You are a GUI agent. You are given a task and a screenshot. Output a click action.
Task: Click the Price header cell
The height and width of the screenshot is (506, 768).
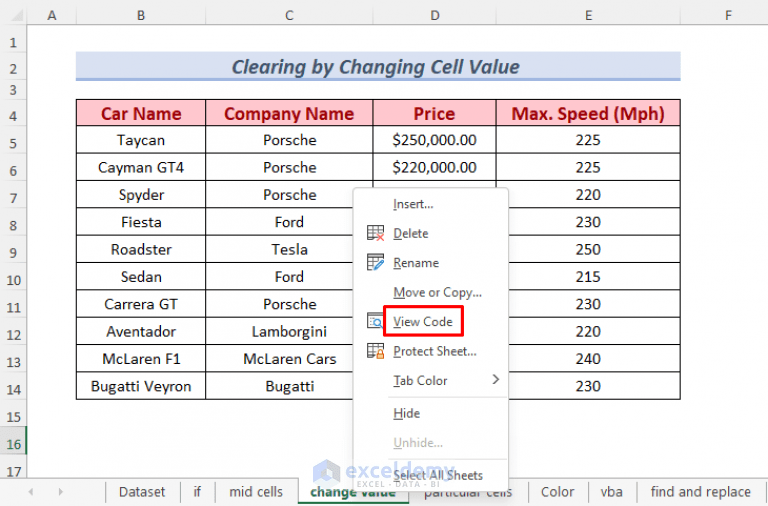(x=434, y=113)
